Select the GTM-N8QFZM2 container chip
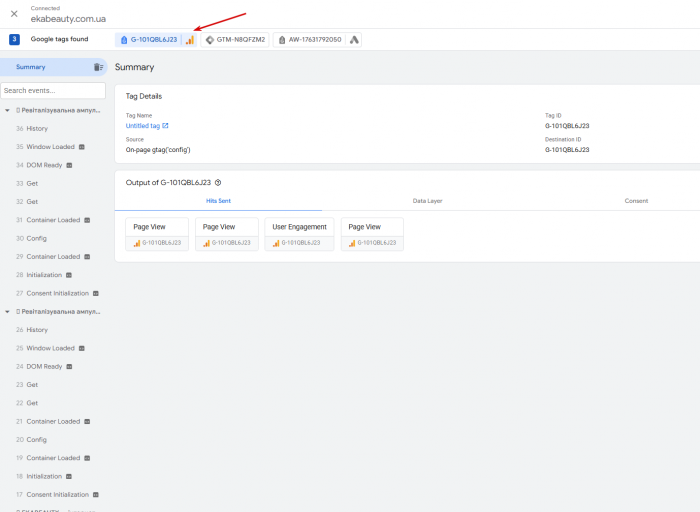This screenshot has height=512, width=700. (235, 40)
